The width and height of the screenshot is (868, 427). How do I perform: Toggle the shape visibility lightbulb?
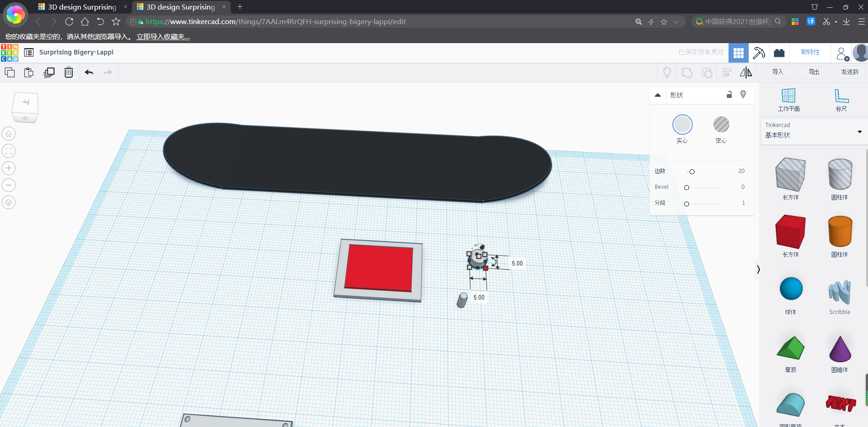coord(743,94)
